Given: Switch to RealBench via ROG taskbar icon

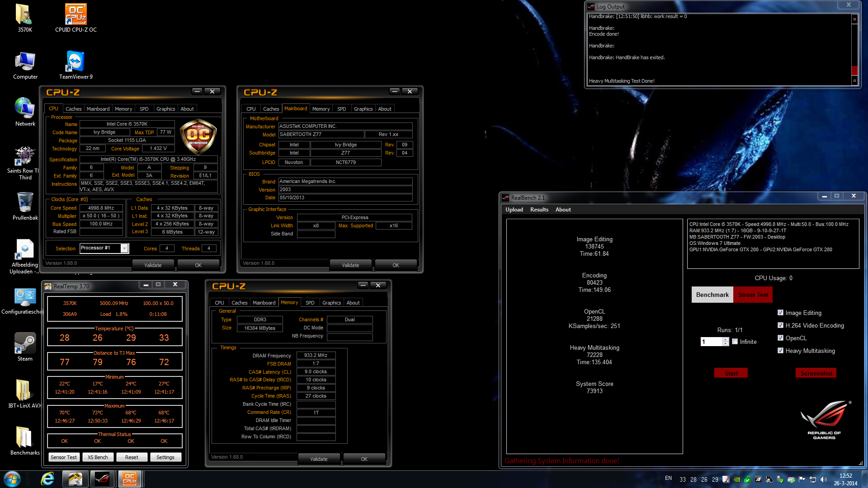Looking at the screenshot, I should (103, 479).
